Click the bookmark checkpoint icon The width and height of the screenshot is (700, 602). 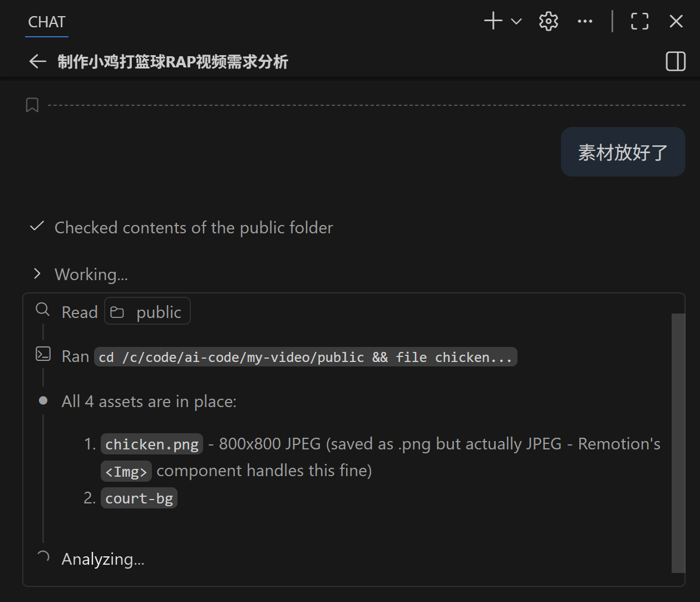pyautogui.click(x=32, y=105)
